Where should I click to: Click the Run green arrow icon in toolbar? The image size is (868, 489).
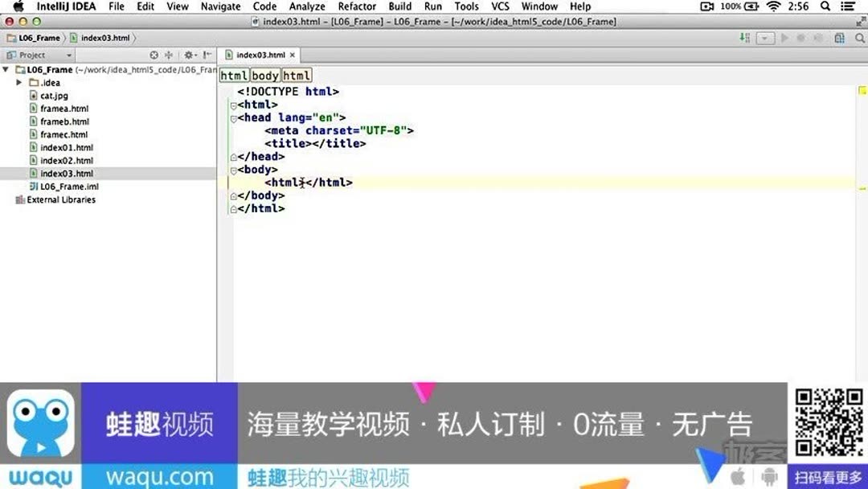coord(785,37)
